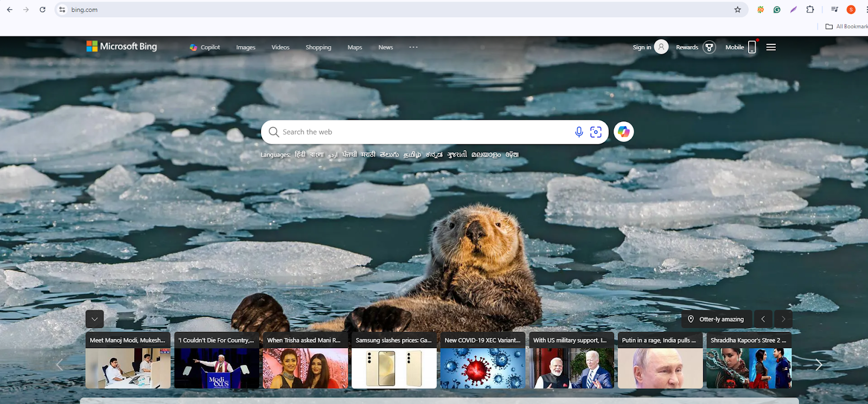Click the bing.com address bar URL
868x404 pixels.
click(x=85, y=10)
